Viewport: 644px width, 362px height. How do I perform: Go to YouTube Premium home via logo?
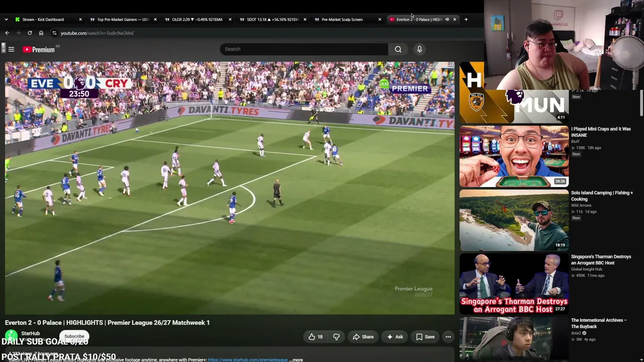[39, 49]
